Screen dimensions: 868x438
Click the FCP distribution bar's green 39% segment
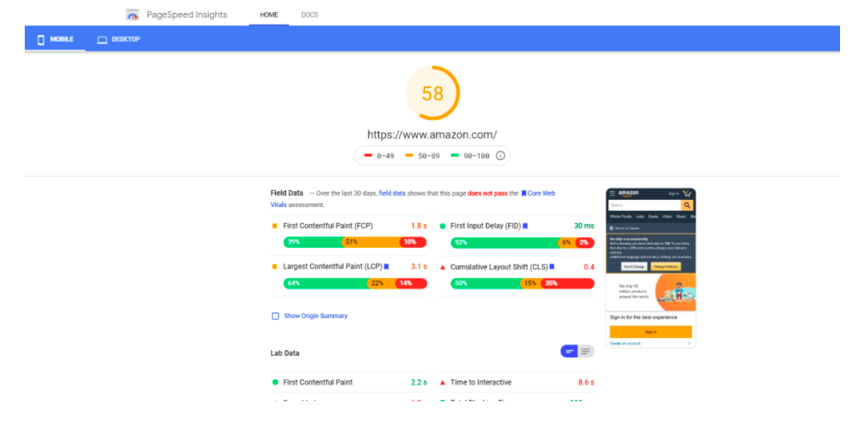coord(313,242)
